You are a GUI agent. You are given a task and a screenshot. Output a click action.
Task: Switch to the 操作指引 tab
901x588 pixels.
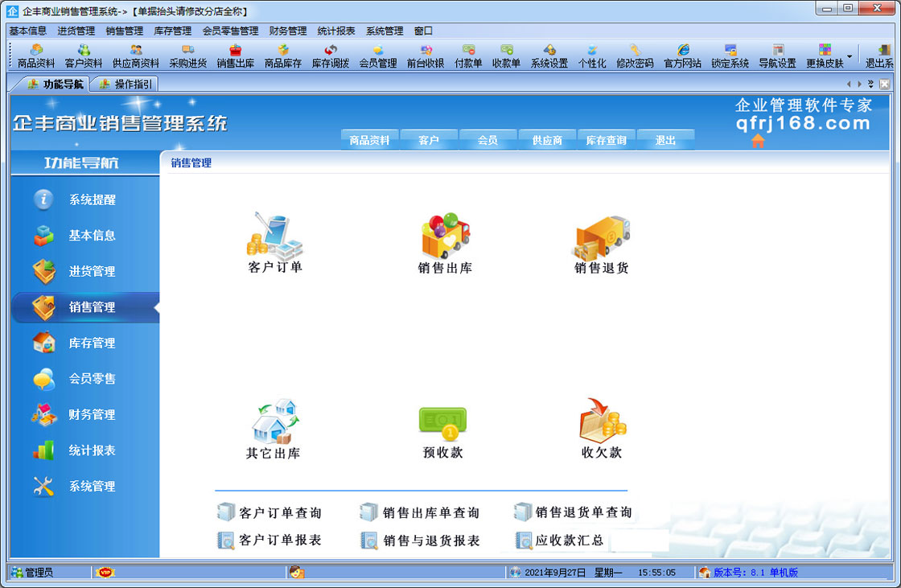(x=125, y=84)
